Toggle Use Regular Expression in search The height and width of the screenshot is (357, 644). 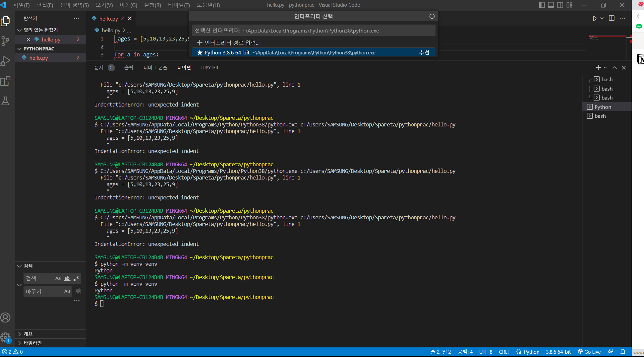(x=76, y=278)
